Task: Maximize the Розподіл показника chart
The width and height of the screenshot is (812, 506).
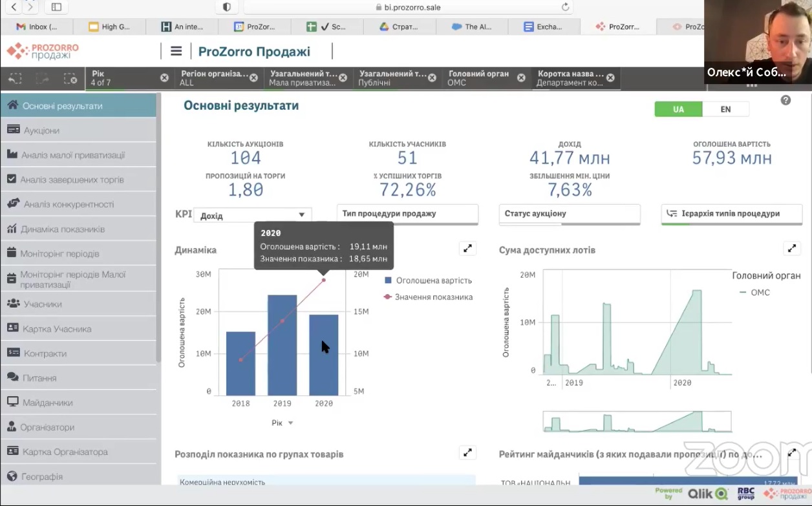Action: coord(467,453)
